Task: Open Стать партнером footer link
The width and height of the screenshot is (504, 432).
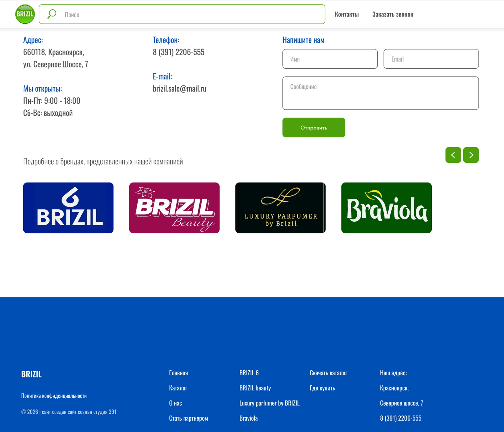Action: pyautogui.click(x=188, y=418)
